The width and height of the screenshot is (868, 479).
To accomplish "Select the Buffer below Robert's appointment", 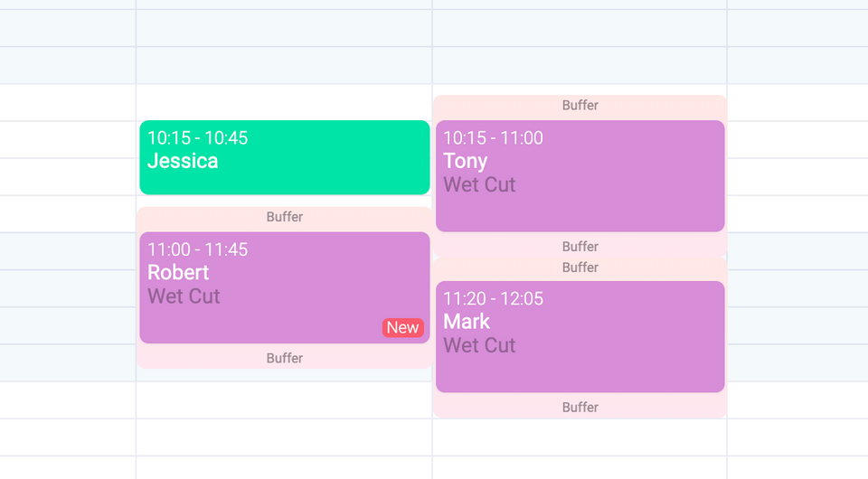I will click(284, 358).
